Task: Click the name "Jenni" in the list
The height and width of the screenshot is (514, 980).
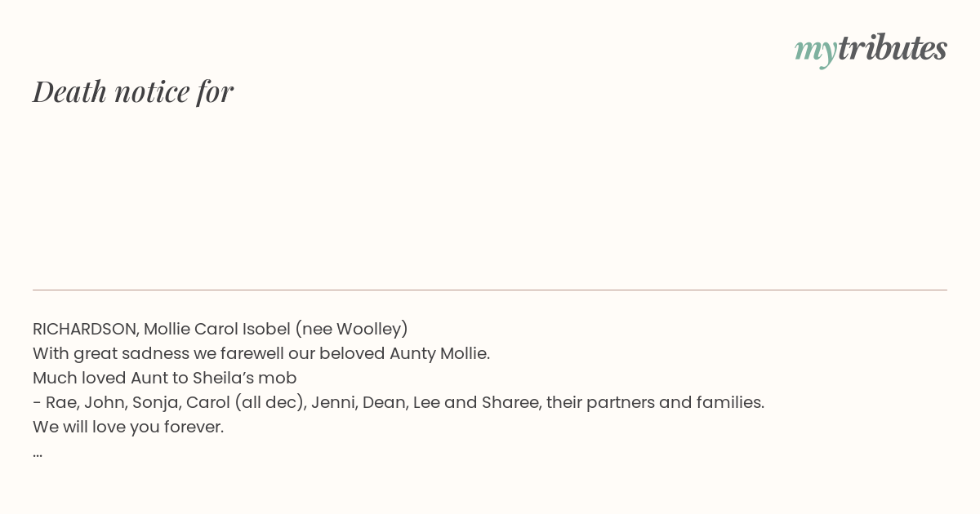Action: 336,402
